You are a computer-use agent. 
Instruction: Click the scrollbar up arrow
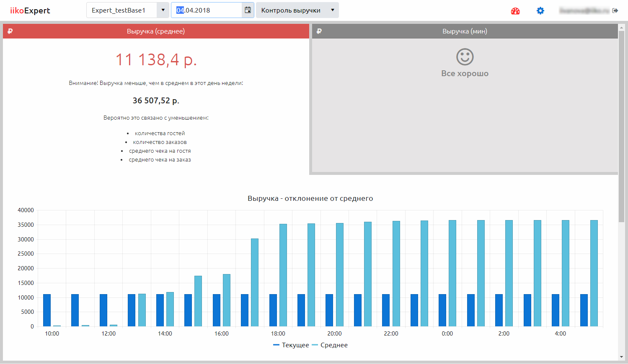pos(621,27)
